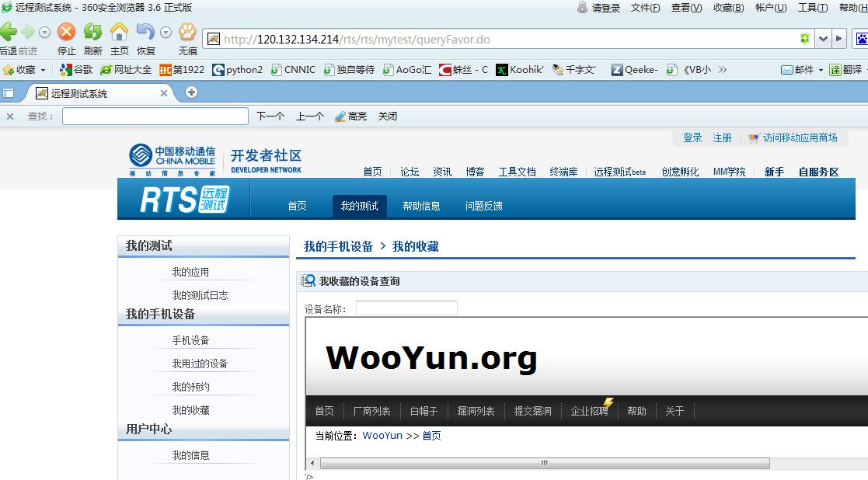Open 独自等待 bookmark
868x480 pixels.
pyautogui.click(x=350, y=70)
